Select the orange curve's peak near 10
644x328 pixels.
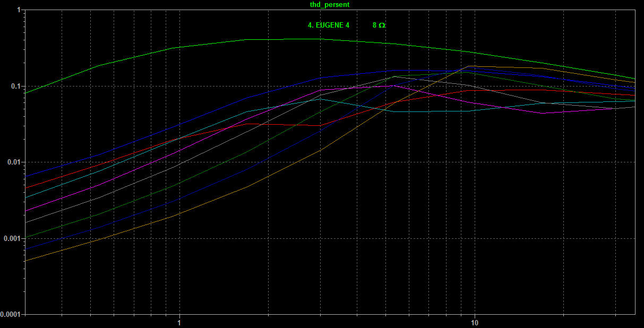pos(469,66)
